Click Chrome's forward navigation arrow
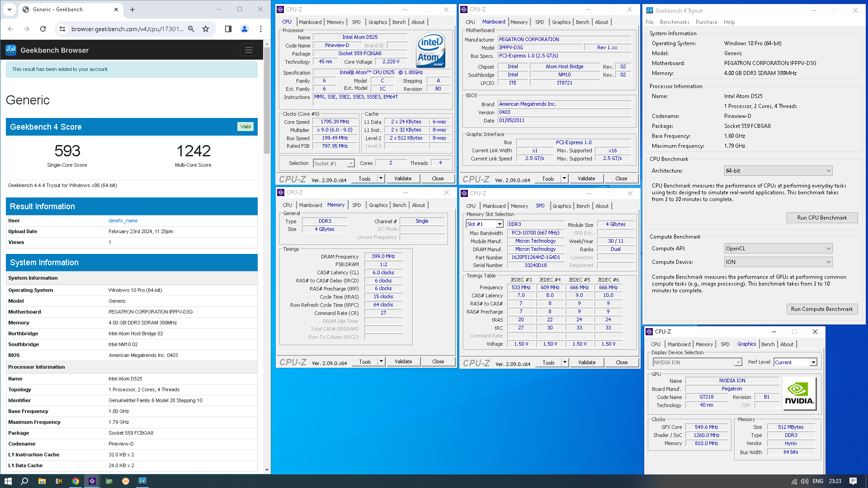 (27, 29)
